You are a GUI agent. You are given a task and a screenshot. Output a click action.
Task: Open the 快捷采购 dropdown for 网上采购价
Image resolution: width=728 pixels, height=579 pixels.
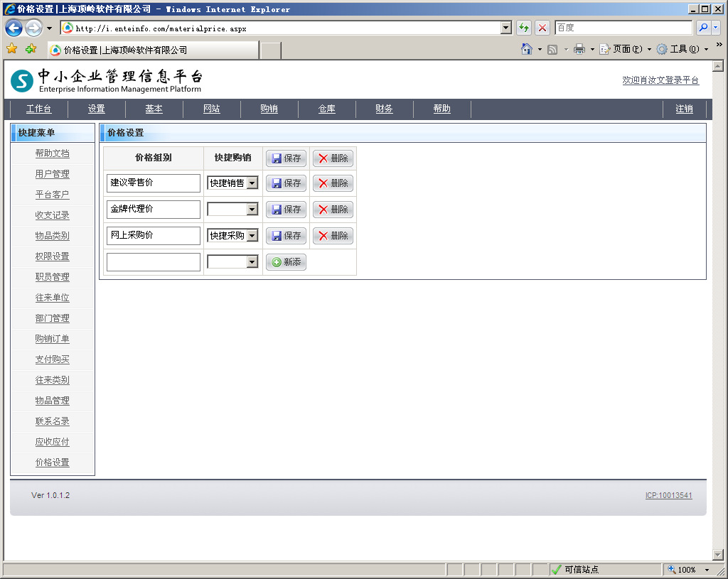pos(252,236)
